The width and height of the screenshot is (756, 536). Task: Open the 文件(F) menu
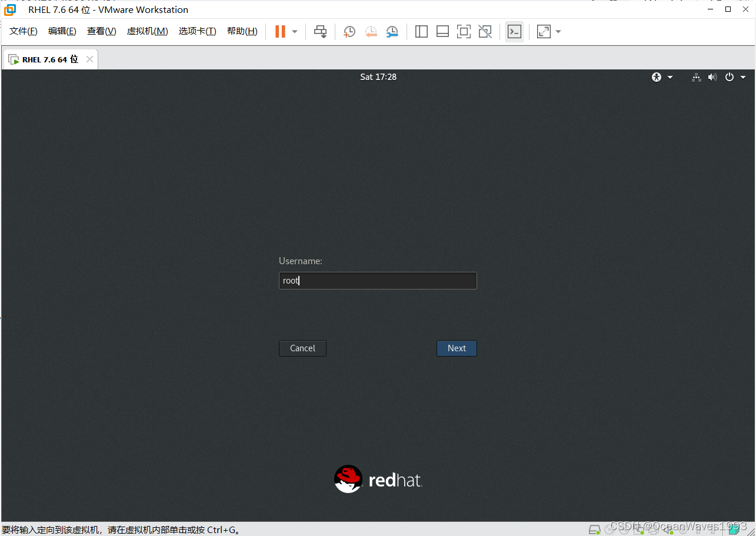[x=24, y=31]
